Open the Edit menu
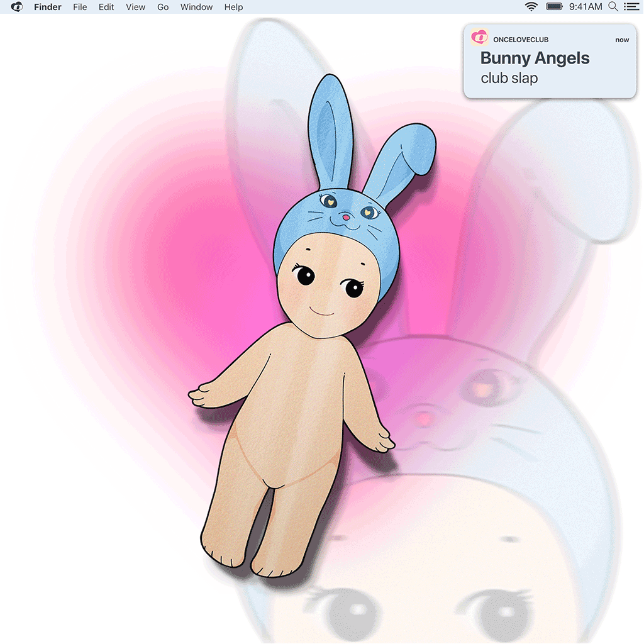The width and height of the screenshot is (644, 644). click(x=106, y=7)
